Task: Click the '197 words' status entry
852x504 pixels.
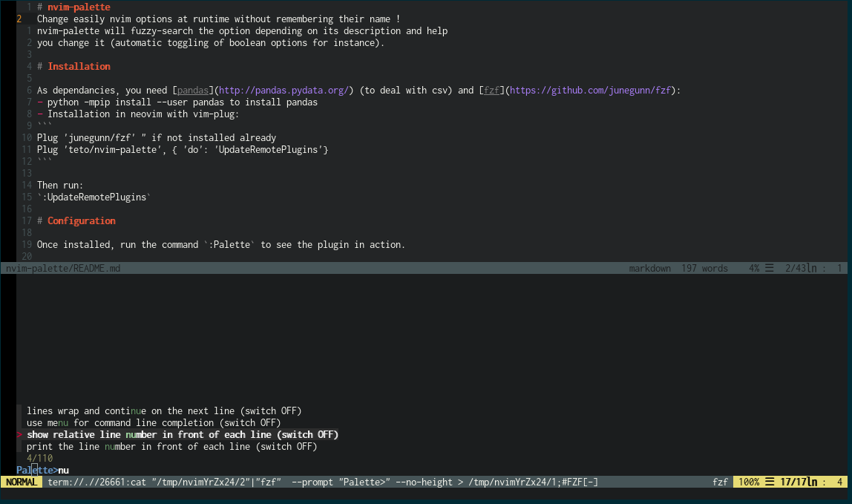Action: (705, 269)
